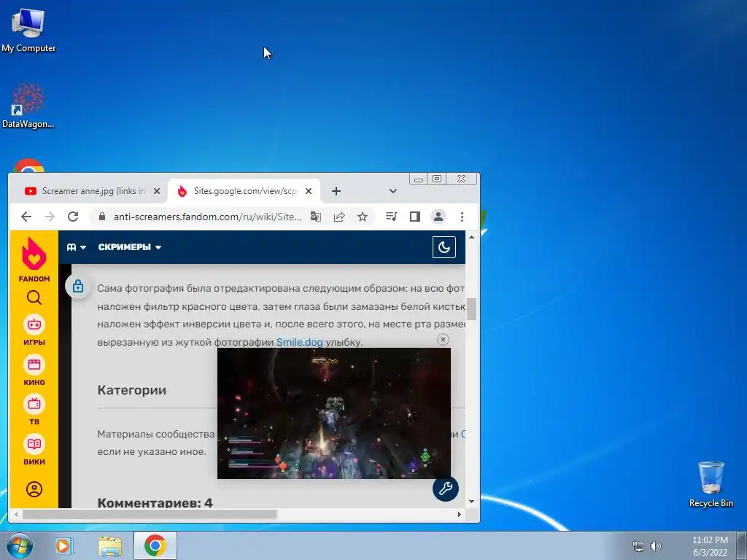Open ТВ section in Fandom sidebar

[x=34, y=410]
